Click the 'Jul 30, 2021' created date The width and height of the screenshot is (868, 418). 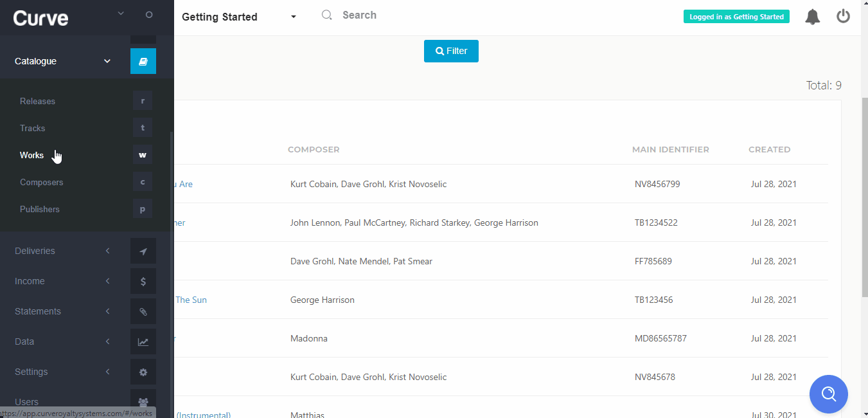(x=774, y=415)
